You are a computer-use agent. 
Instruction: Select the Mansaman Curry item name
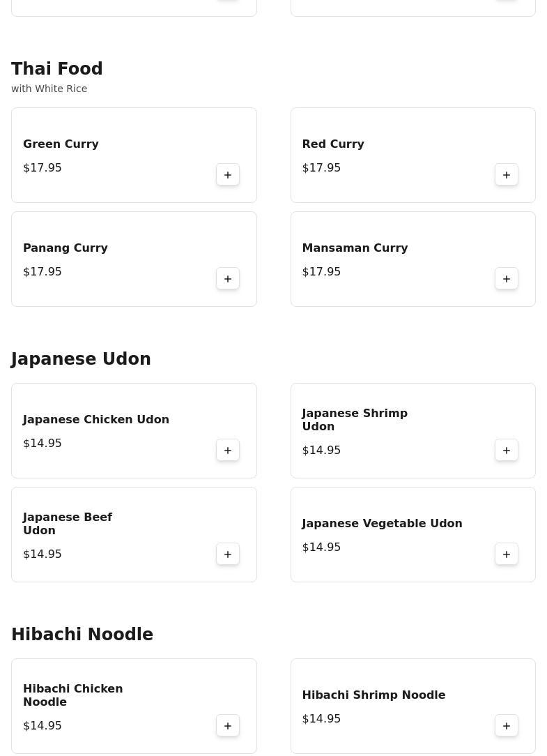point(355,248)
